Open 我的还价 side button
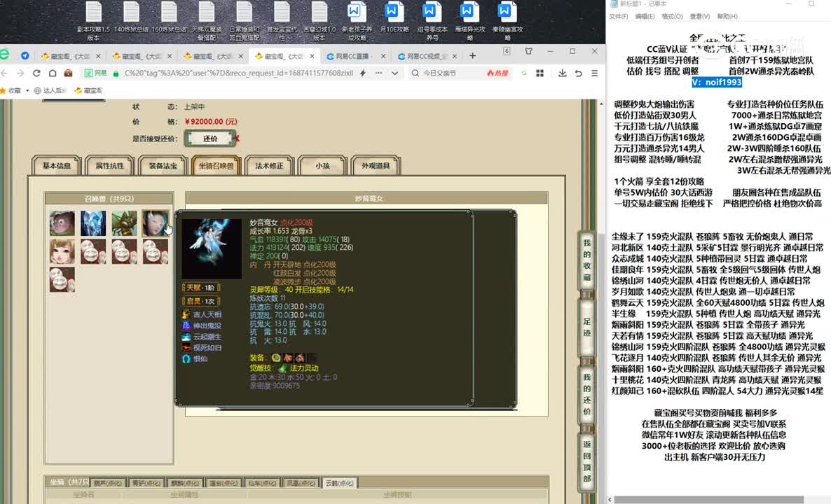The width and height of the screenshot is (831, 504). [586, 394]
